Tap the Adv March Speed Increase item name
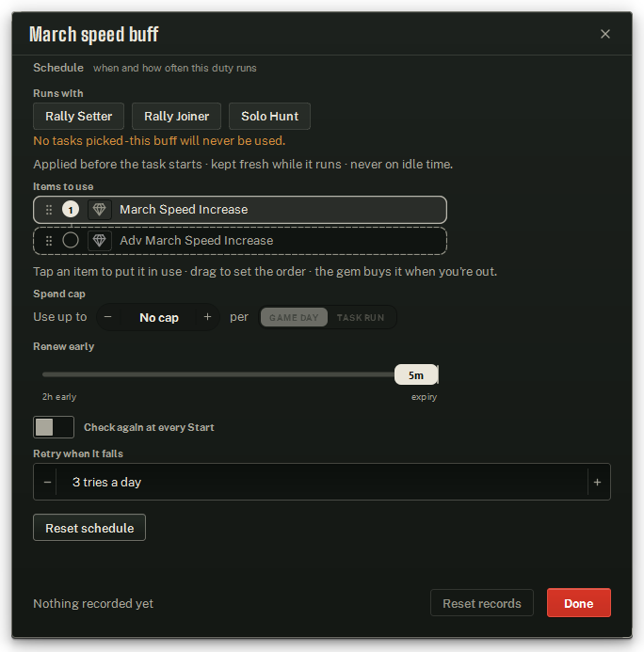The image size is (644, 652). 197,240
